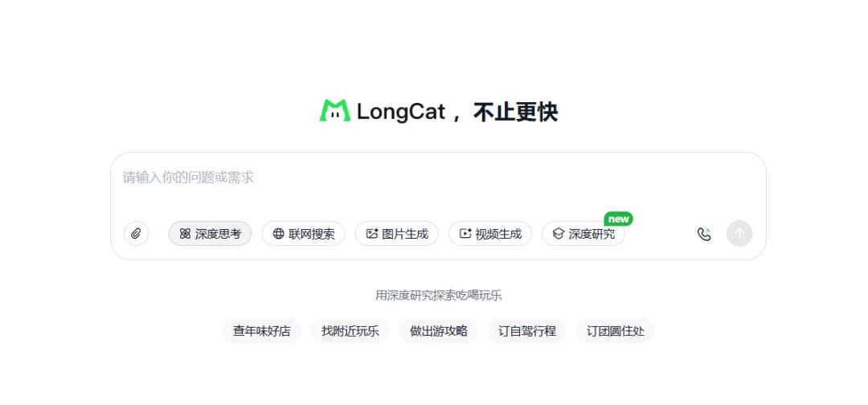Choose the 订团圆住处 suggestion
Image resolution: width=868 pixels, height=405 pixels.
click(616, 331)
